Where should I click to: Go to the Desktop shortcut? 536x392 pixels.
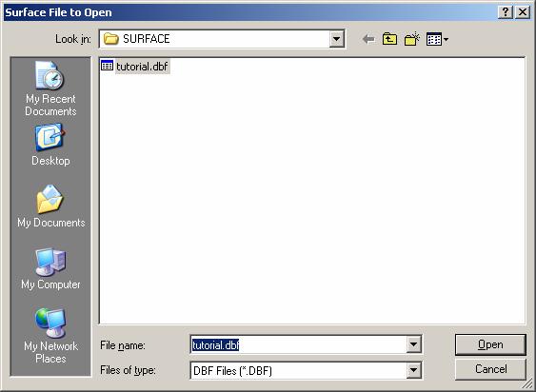(x=50, y=146)
